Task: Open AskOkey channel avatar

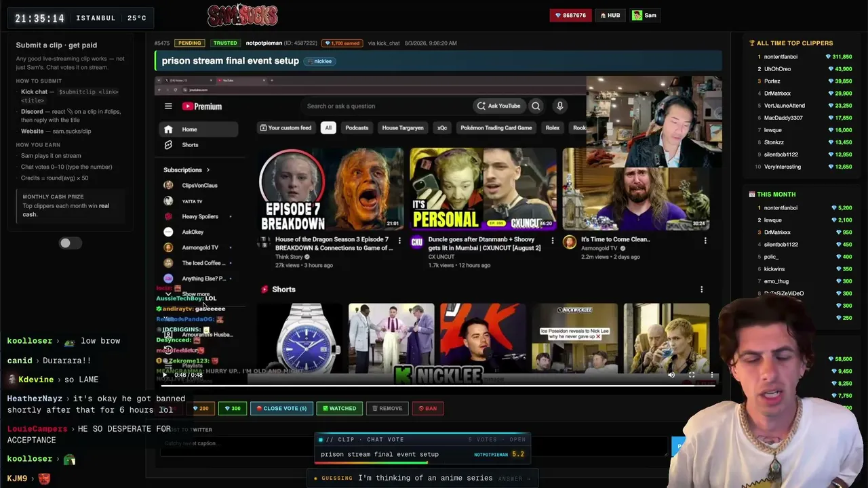Action: coord(168,232)
